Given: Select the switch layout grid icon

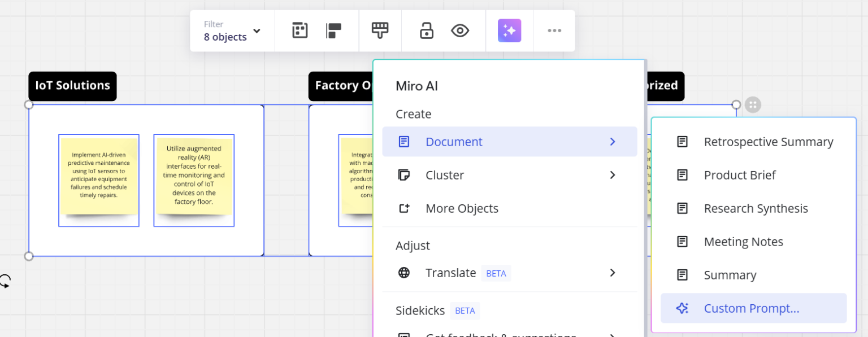Looking at the screenshot, I should 300,30.
